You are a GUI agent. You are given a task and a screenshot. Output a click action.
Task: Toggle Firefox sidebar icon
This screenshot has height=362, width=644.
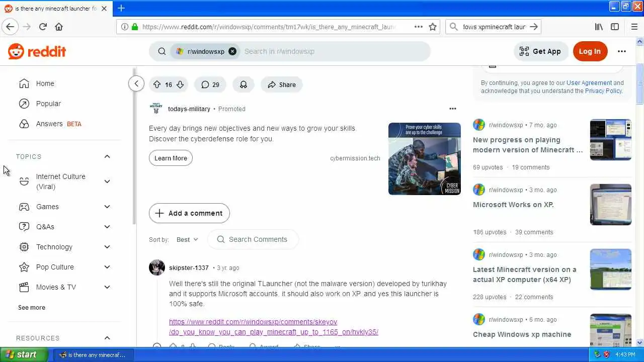tap(615, 27)
